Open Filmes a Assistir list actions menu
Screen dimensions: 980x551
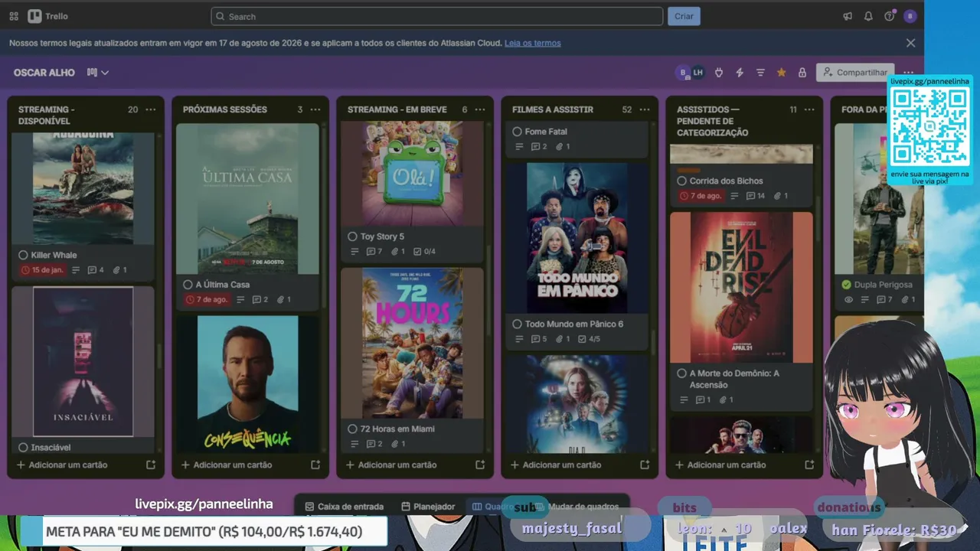(645, 109)
